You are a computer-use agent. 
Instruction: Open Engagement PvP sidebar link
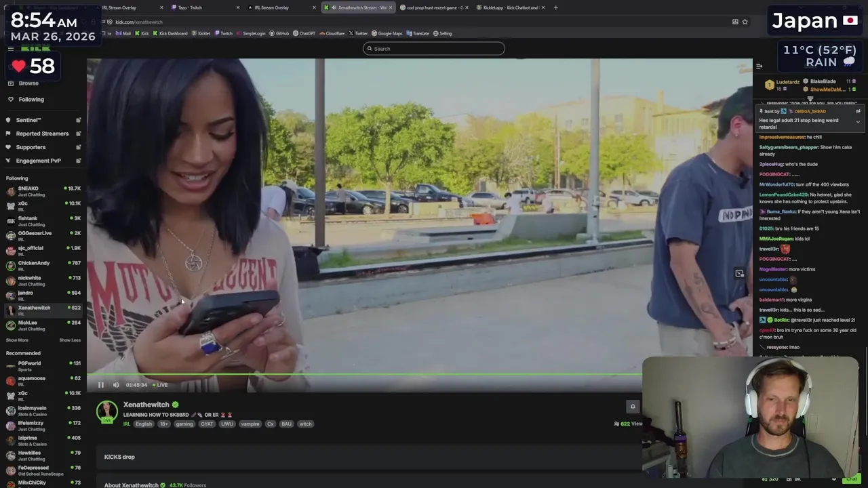coord(38,161)
